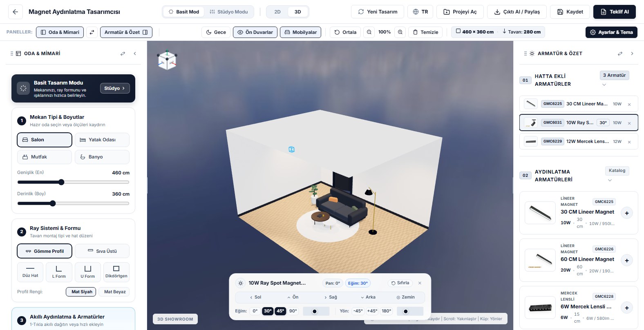Click the back arrow button
The width and height of the screenshot is (644, 330).
15,12
